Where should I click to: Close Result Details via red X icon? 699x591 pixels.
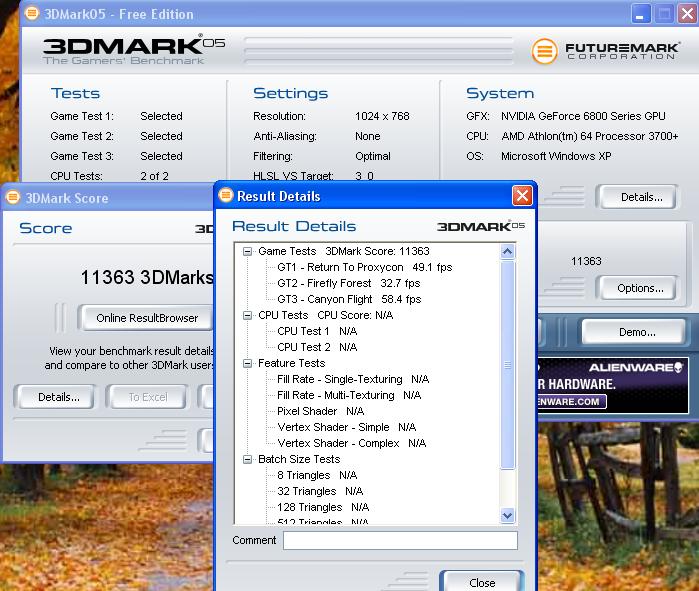point(522,196)
